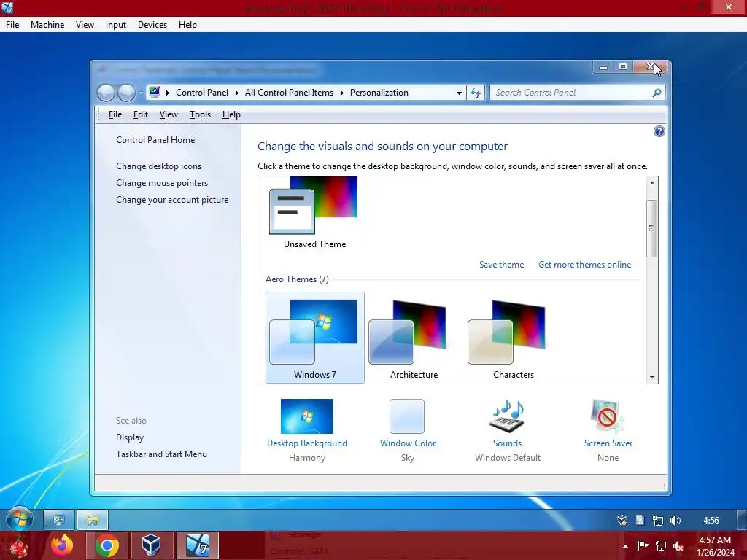Click the host Start ornament icon
Viewport: 747px width, 560px height.
(18, 545)
